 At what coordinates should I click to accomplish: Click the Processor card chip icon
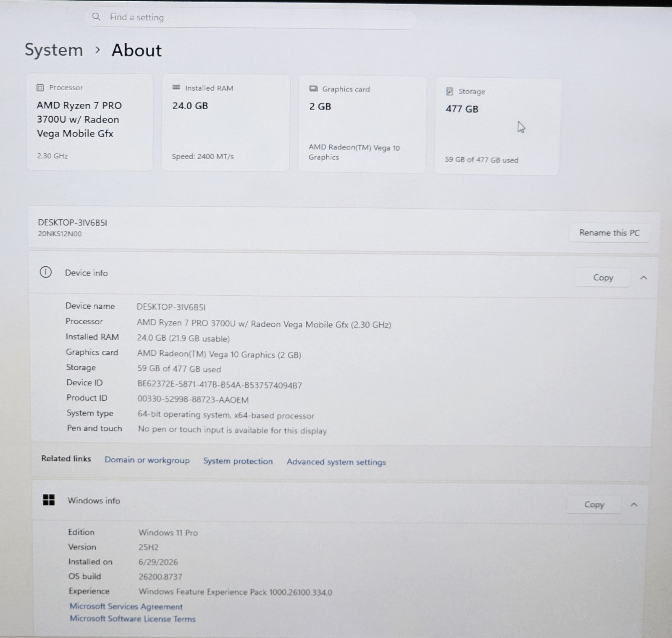coord(40,87)
